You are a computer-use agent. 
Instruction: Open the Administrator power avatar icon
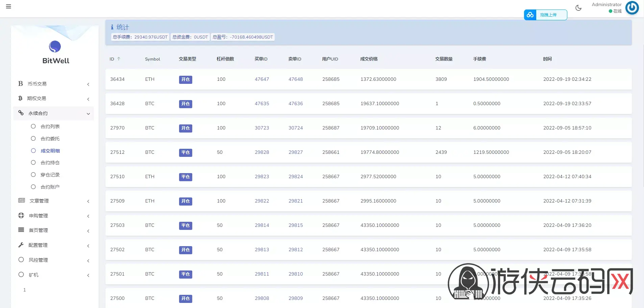click(632, 8)
